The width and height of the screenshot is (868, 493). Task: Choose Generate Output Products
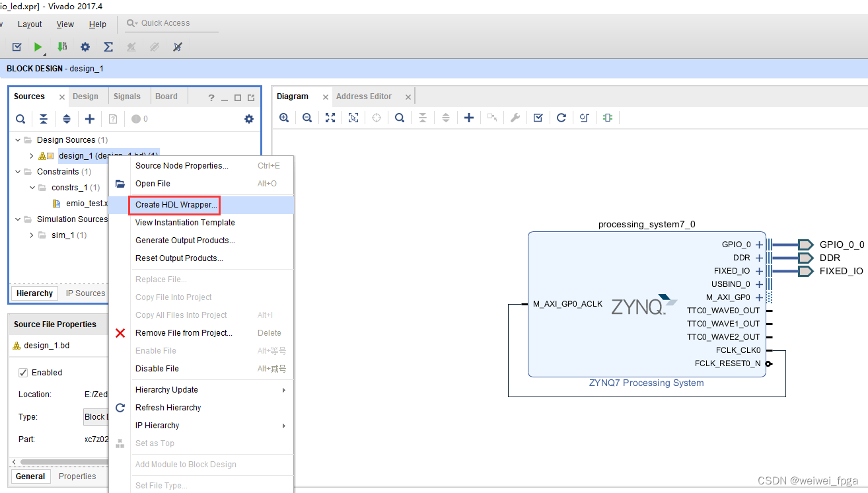click(201, 241)
